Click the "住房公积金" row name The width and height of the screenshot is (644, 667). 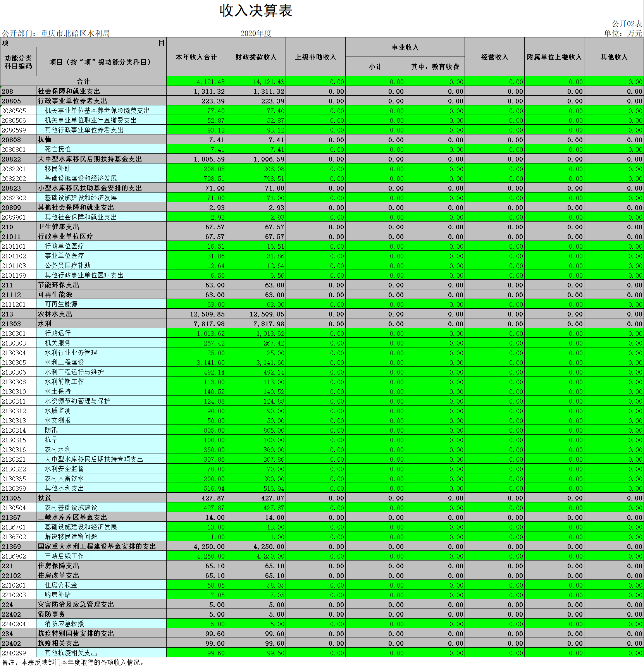pos(61,585)
